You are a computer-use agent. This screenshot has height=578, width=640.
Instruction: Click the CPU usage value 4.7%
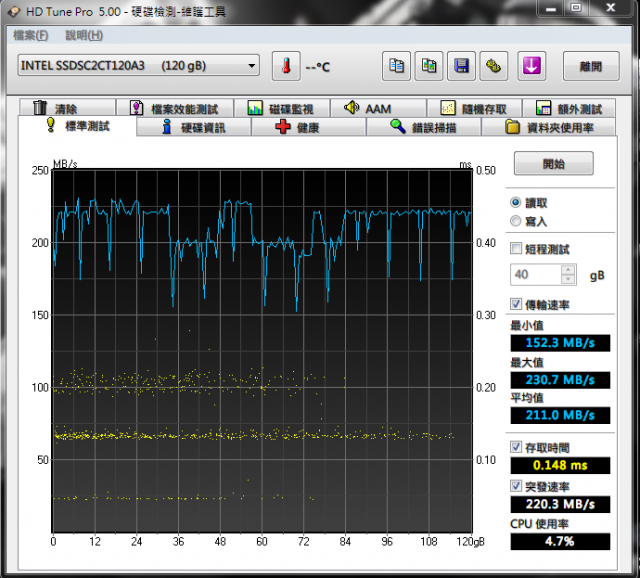tap(560, 541)
